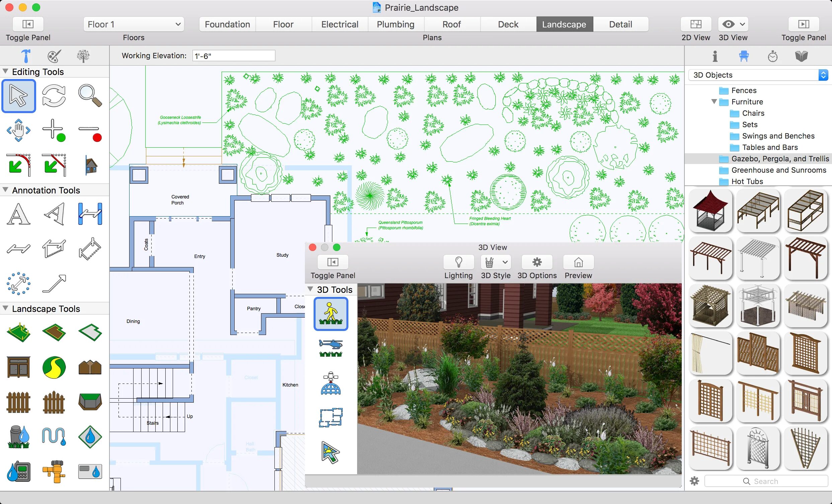This screenshot has width=832, height=504.
Task: Open Lighting settings in 3D View
Action: [x=459, y=262]
